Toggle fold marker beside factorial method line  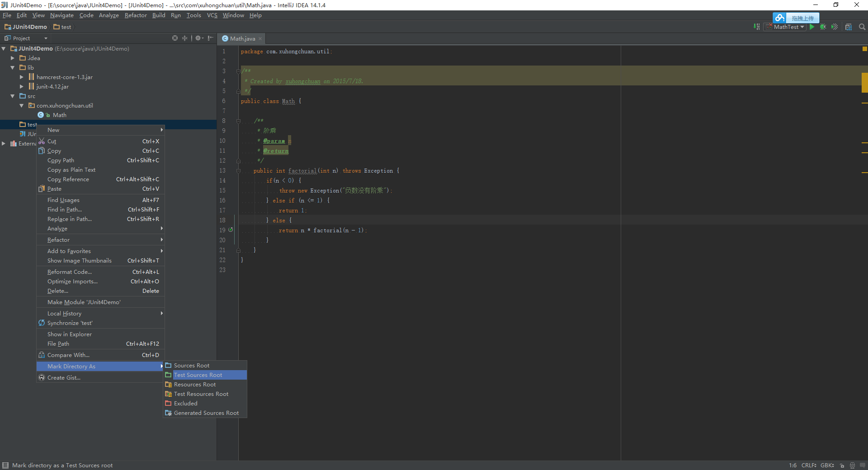point(238,171)
